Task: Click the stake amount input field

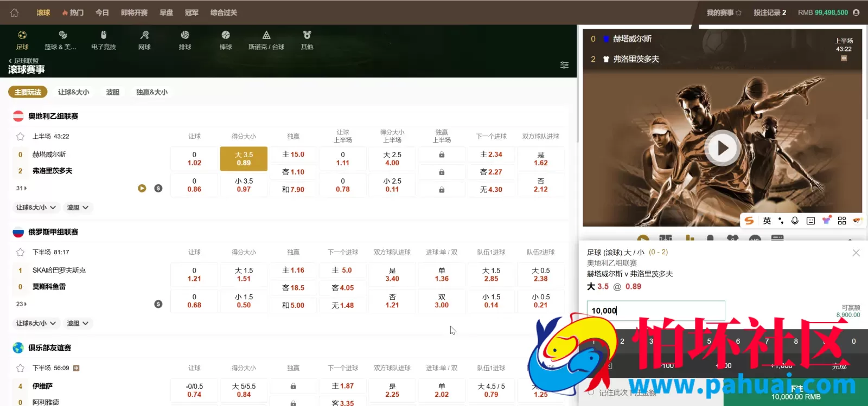Action: click(x=656, y=311)
